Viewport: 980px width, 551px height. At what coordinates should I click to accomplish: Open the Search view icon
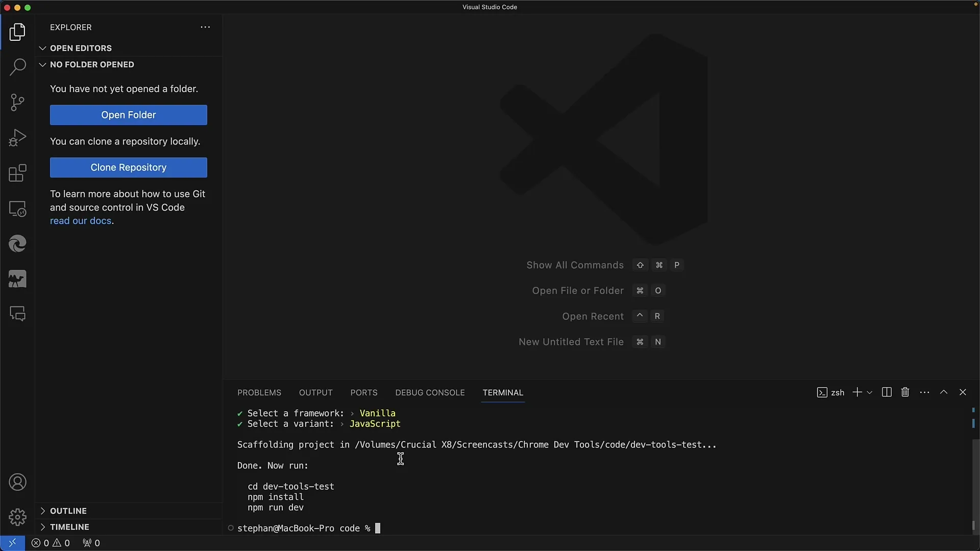click(17, 67)
